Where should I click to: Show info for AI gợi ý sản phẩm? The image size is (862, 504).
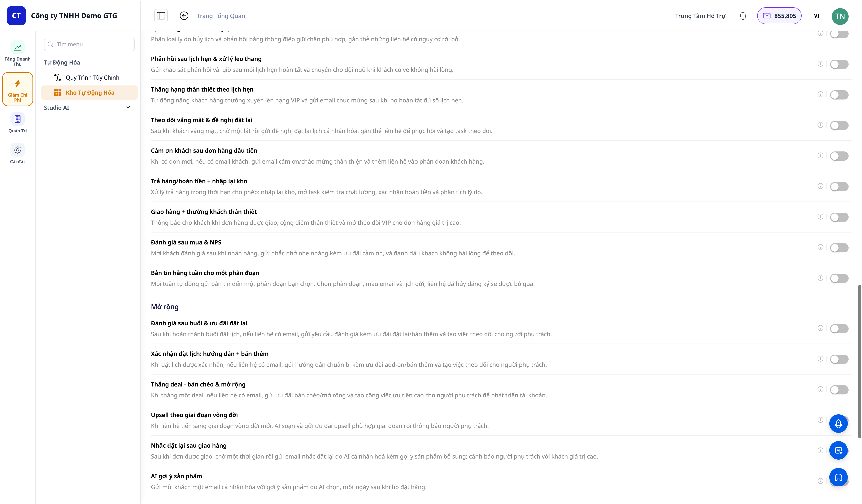[820, 481]
